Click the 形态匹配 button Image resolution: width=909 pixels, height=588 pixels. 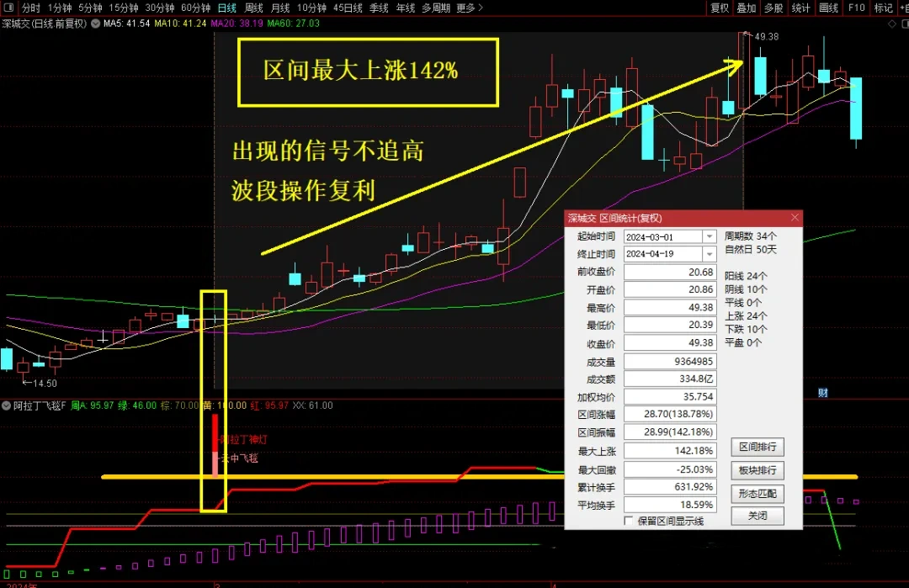[755, 493]
